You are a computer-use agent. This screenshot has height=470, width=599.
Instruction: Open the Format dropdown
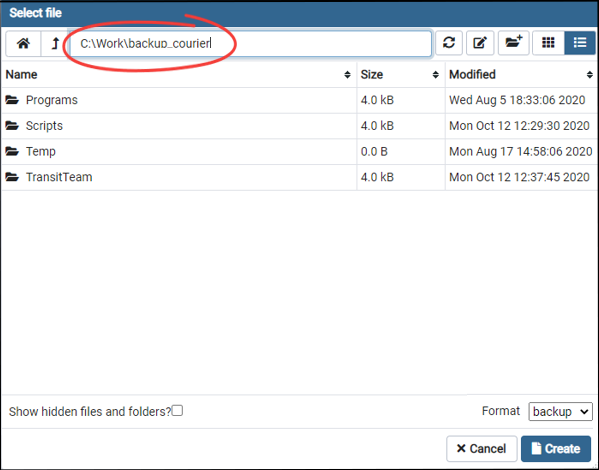[560, 412]
